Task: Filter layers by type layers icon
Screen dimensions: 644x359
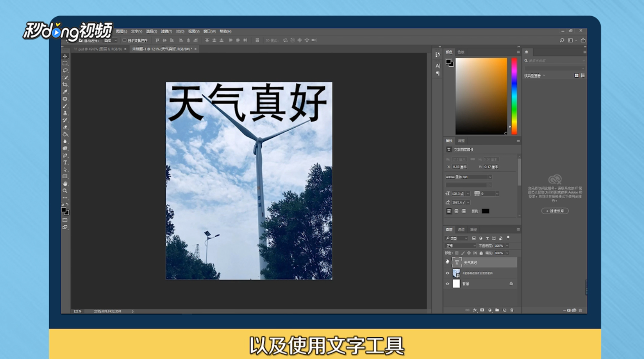Action: 487,238
